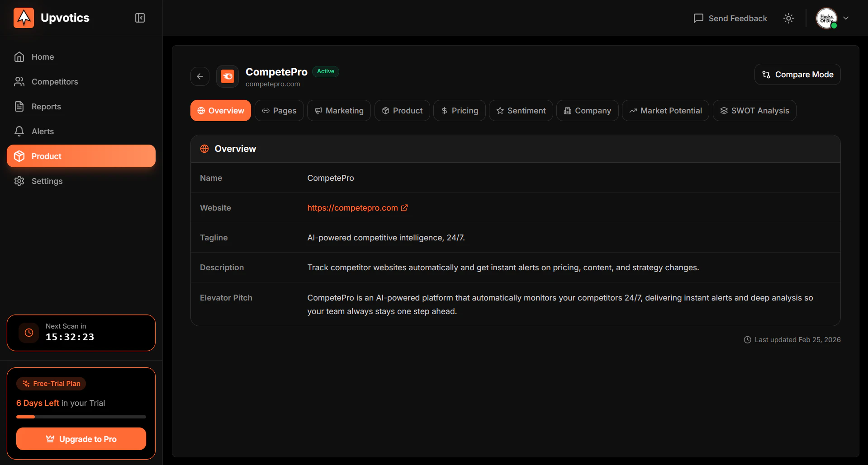The image size is (868, 465).
Task: Click the Description row text
Action: [x=503, y=268]
